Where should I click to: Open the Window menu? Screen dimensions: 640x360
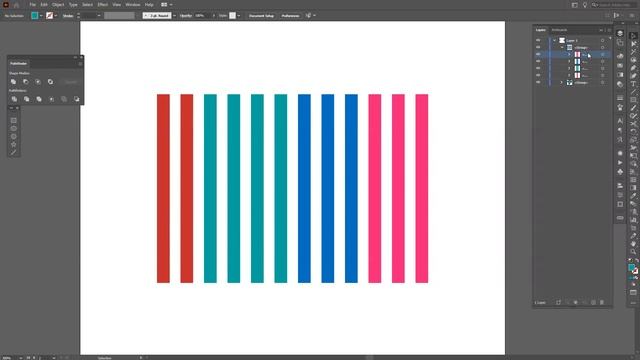click(x=133, y=4)
